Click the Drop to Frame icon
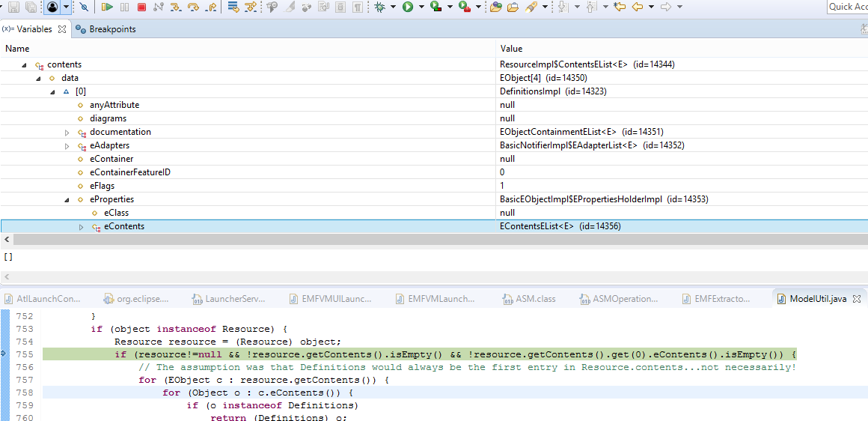 click(233, 7)
